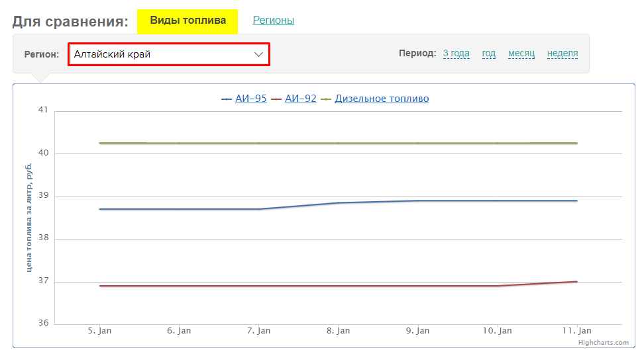This screenshot has height=354, width=644.
Task: Click the blue line marker before АИ-95
Action: 227,99
